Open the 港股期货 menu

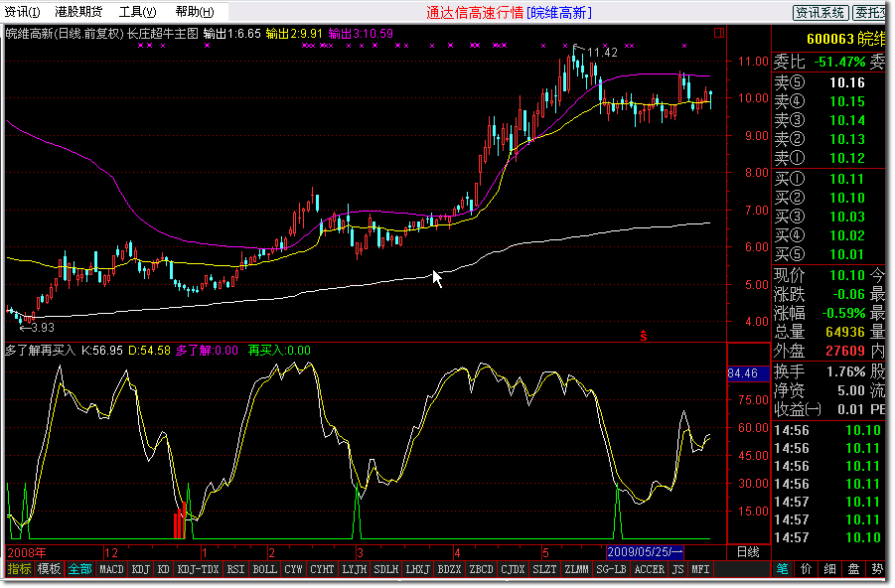tap(79, 12)
